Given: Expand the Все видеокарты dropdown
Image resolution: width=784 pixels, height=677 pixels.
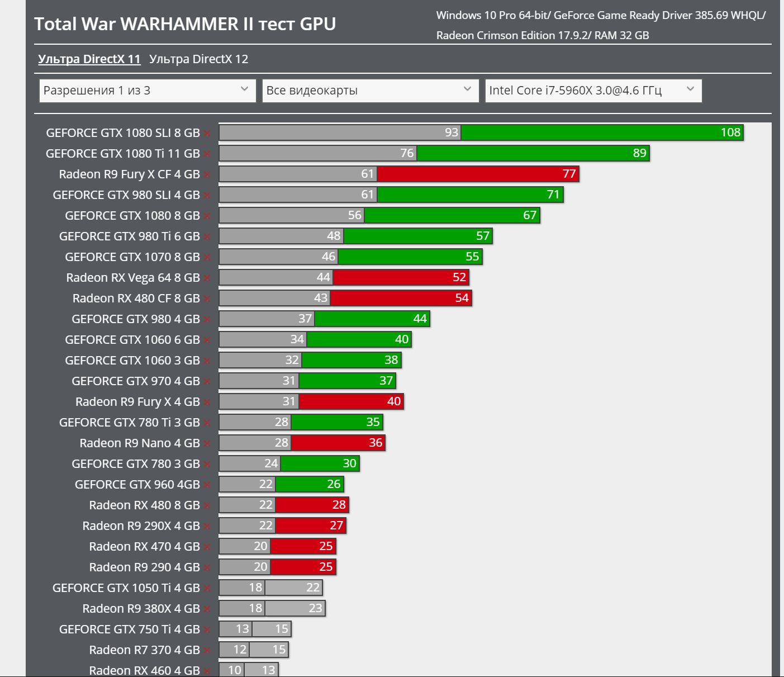Looking at the screenshot, I should (370, 91).
